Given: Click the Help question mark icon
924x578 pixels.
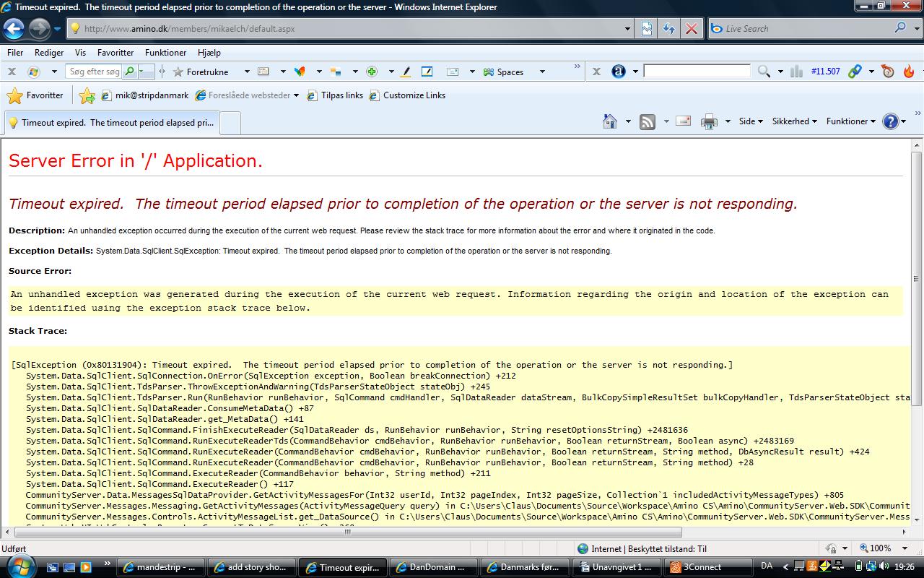Looking at the screenshot, I should (x=891, y=121).
